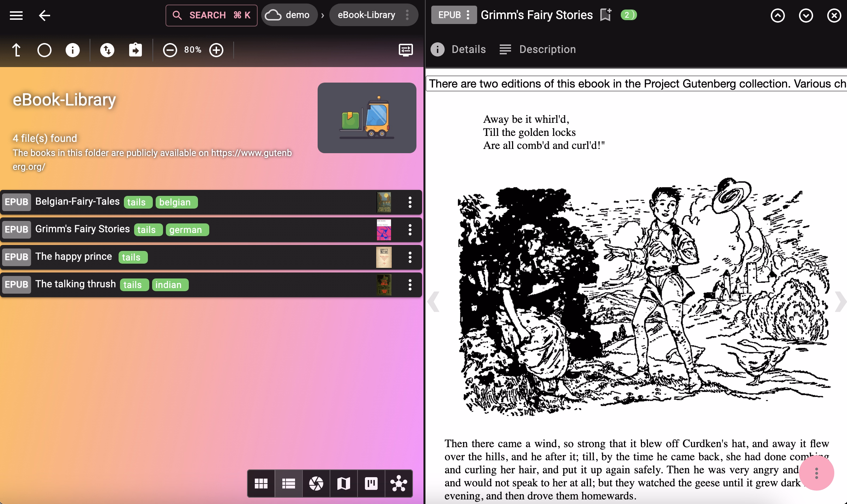Open options menu for The happy prince
The image size is (847, 504).
pyautogui.click(x=410, y=257)
